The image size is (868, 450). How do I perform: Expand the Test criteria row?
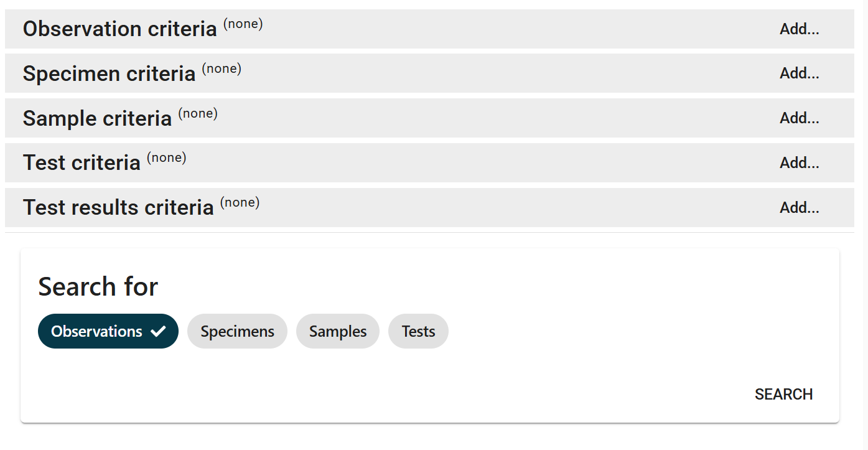click(x=82, y=162)
